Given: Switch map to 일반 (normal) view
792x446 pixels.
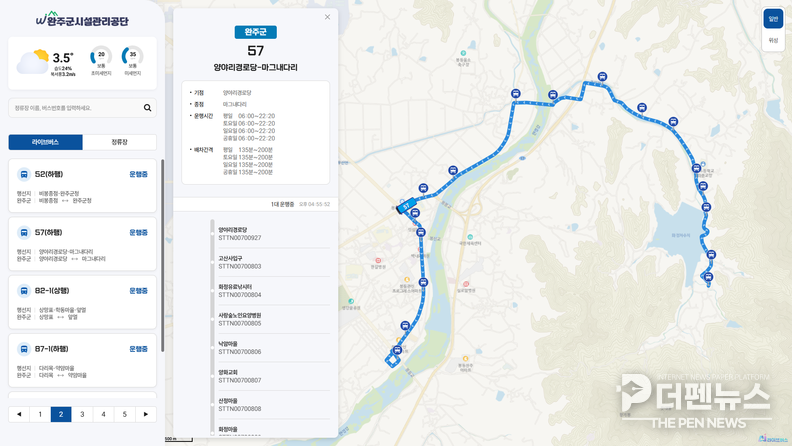Looking at the screenshot, I should click(773, 19).
